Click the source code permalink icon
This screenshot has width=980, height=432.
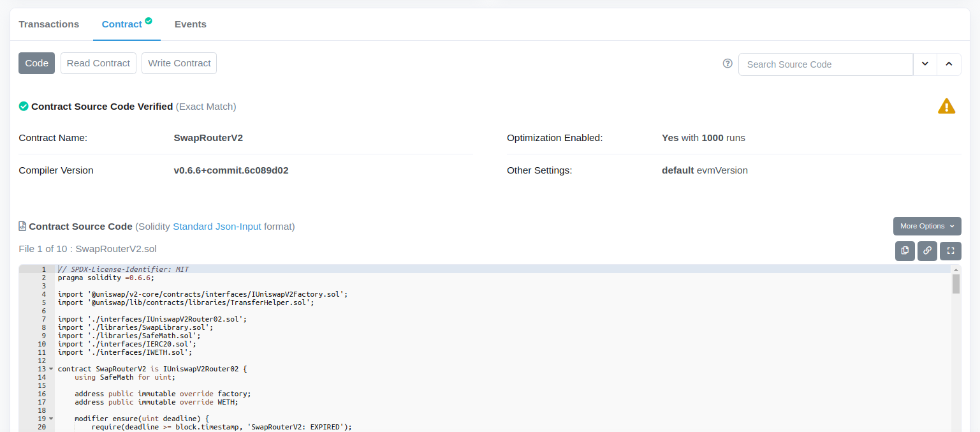(928, 251)
